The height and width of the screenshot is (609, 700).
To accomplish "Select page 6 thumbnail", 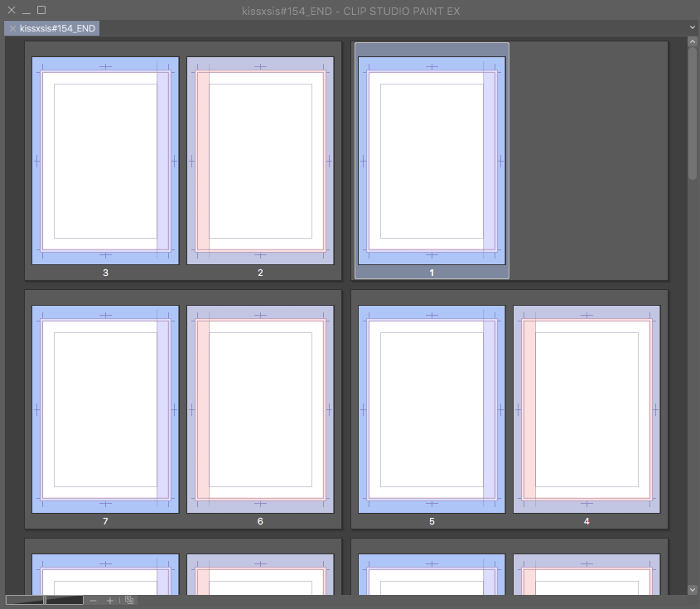I will [x=260, y=409].
